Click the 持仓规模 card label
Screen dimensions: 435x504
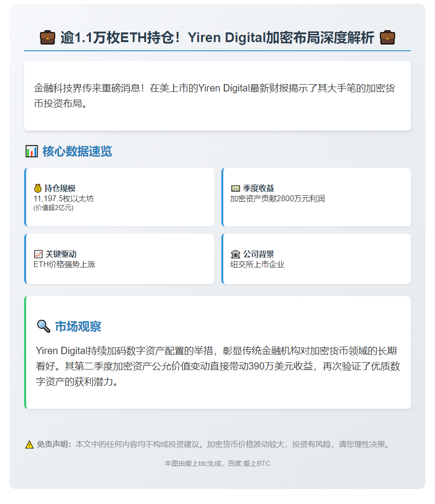[x=60, y=188]
